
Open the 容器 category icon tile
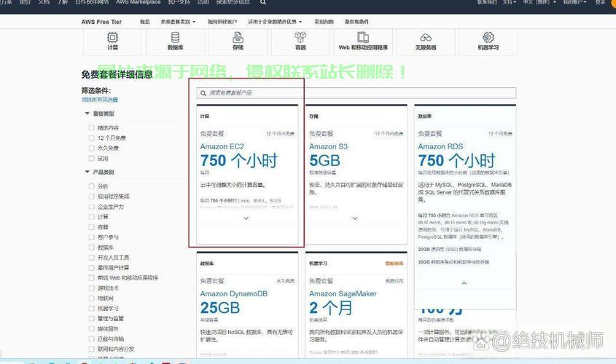tap(300, 41)
